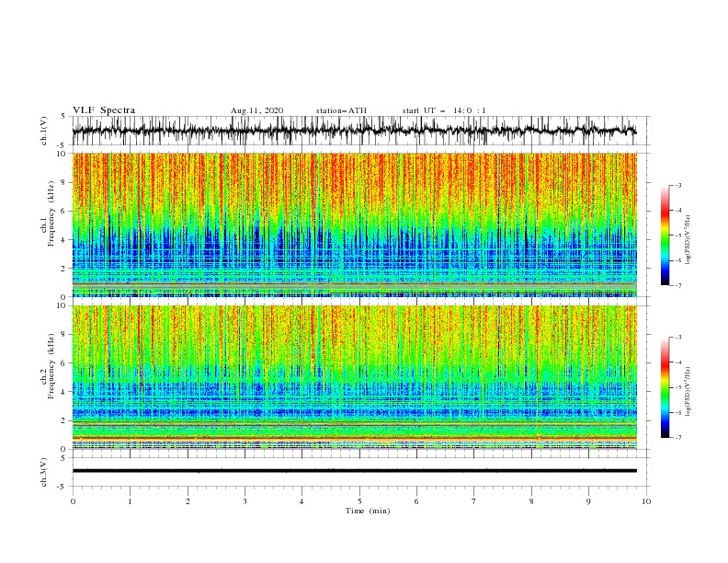Viewport: 728px width, 563px height.
Task: Click the 'VLF Spectra' title text
Action: [x=104, y=110]
